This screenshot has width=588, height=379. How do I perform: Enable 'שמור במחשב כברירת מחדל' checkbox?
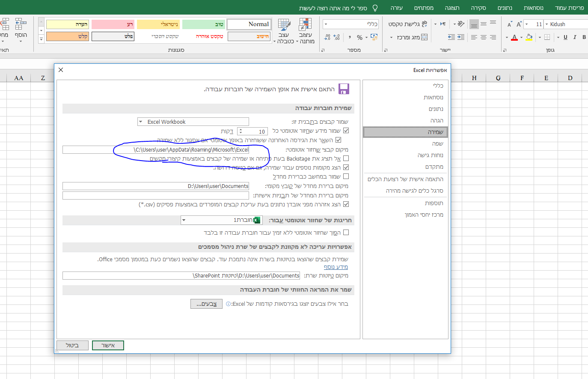click(x=346, y=176)
